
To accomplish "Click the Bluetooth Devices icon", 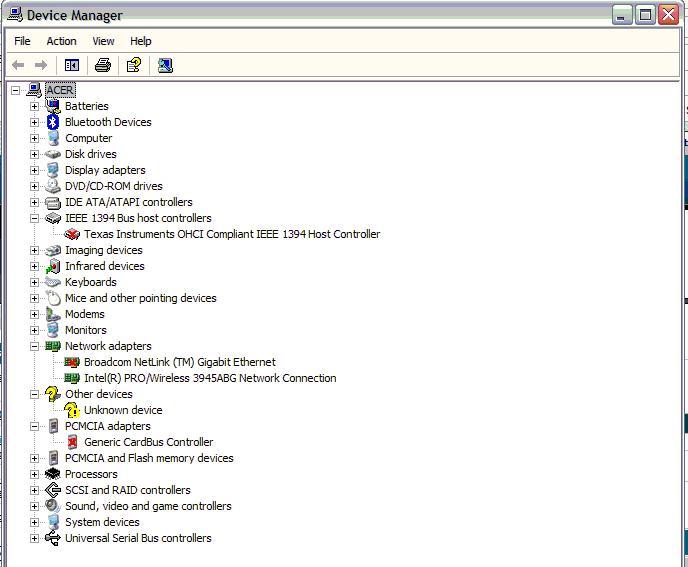I will click(x=53, y=122).
